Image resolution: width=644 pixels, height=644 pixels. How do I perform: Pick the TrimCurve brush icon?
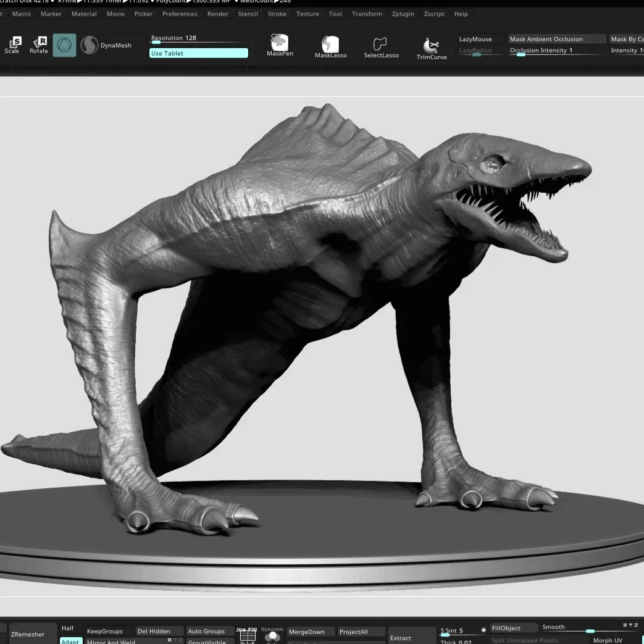pyautogui.click(x=431, y=44)
